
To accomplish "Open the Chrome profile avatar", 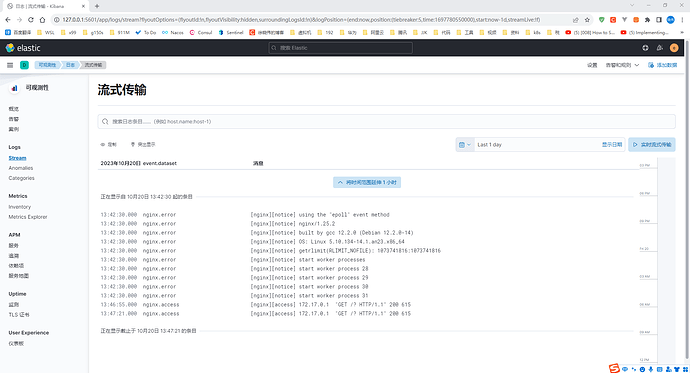I will [x=670, y=20].
